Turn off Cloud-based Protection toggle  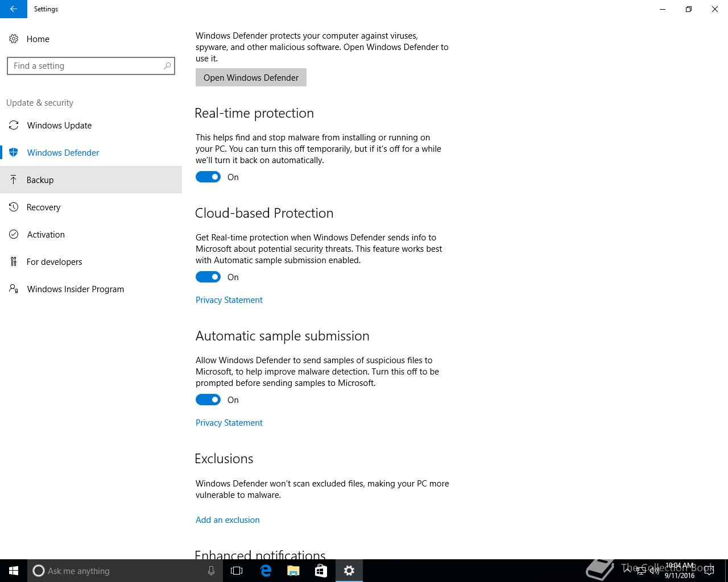[208, 277]
